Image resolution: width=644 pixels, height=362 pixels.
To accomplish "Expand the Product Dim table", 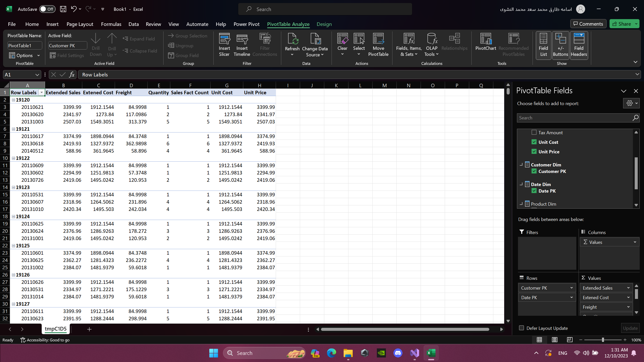I will pyautogui.click(x=521, y=204).
